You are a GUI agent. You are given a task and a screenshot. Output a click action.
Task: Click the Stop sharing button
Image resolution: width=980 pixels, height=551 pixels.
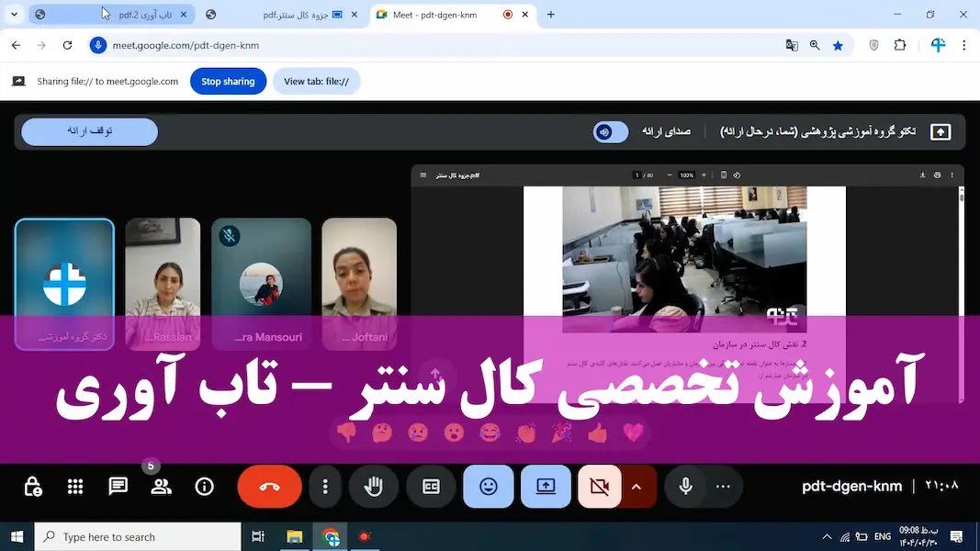coord(228,81)
